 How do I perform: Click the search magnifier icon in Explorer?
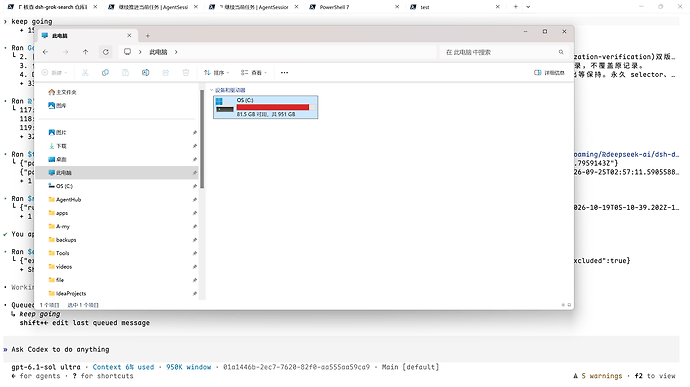click(561, 52)
